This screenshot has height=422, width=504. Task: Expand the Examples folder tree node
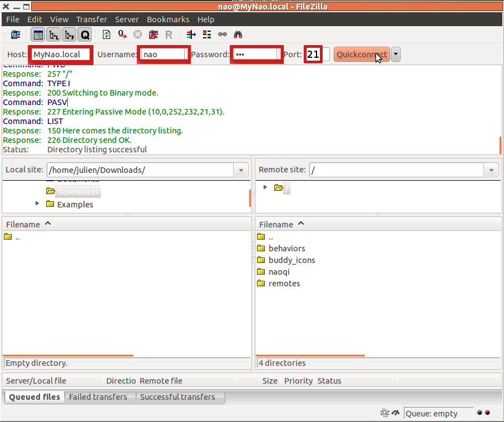pos(37,203)
